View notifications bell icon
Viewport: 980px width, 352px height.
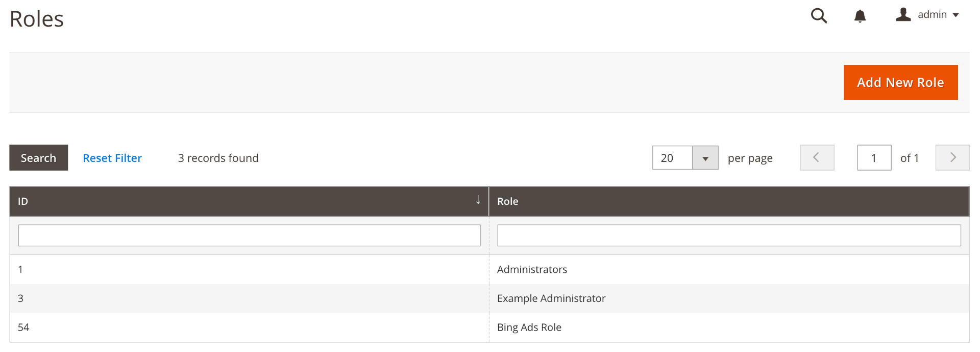click(860, 16)
